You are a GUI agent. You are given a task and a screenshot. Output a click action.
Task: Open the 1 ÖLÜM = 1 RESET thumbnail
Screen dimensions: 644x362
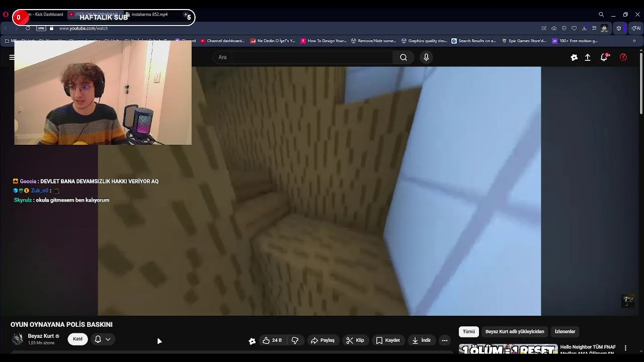508,349
